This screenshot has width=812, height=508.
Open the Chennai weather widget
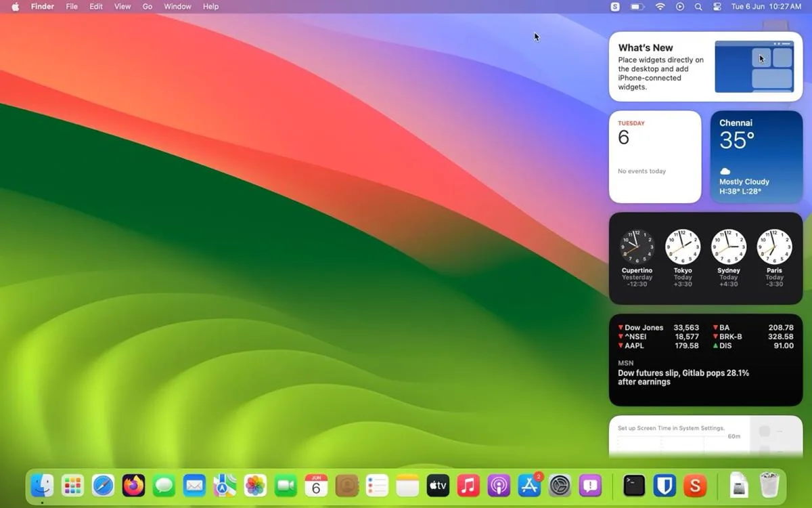757,157
